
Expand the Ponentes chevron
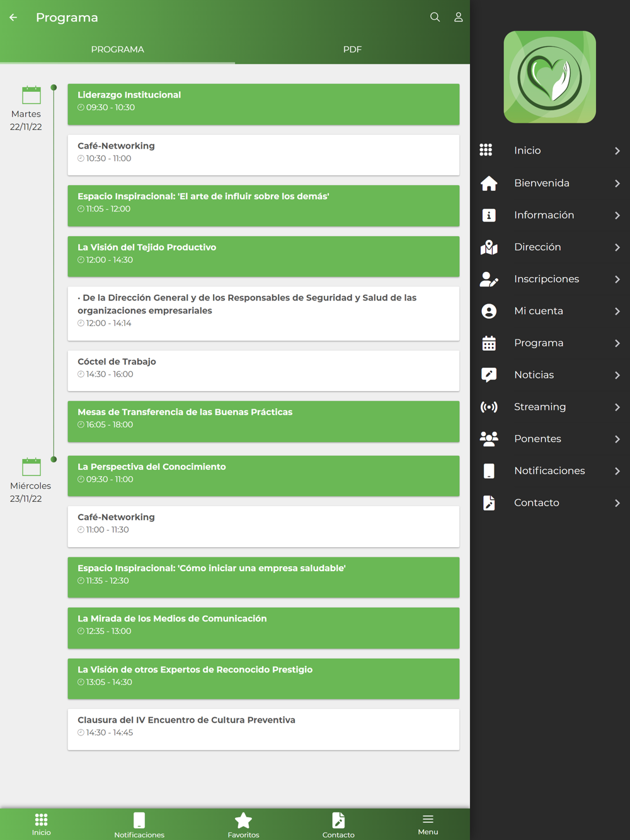coord(617,439)
